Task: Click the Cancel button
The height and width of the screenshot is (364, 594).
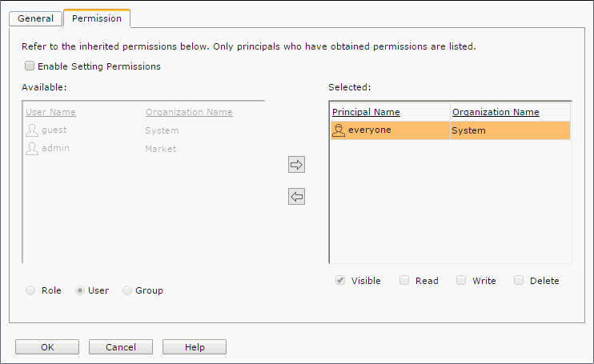Action: pos(121,347)
